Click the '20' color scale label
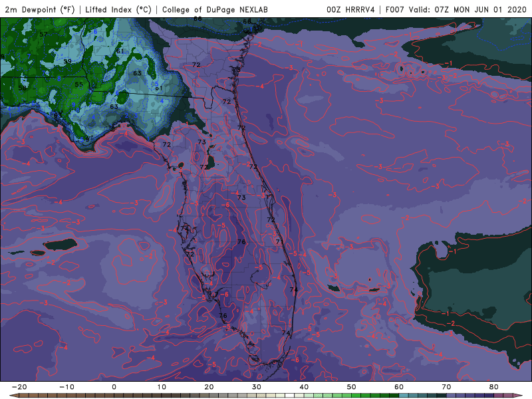532x399 pixels. click(209, 387)
